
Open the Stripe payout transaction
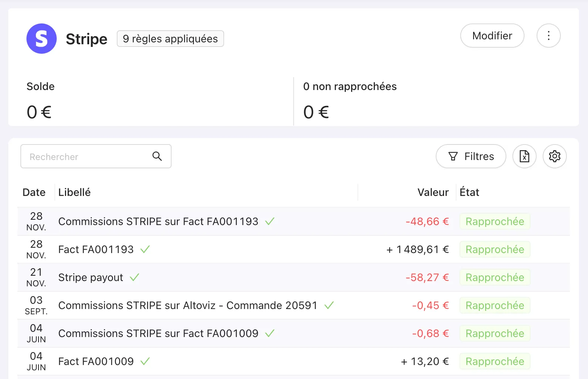(x=91, y=277)
